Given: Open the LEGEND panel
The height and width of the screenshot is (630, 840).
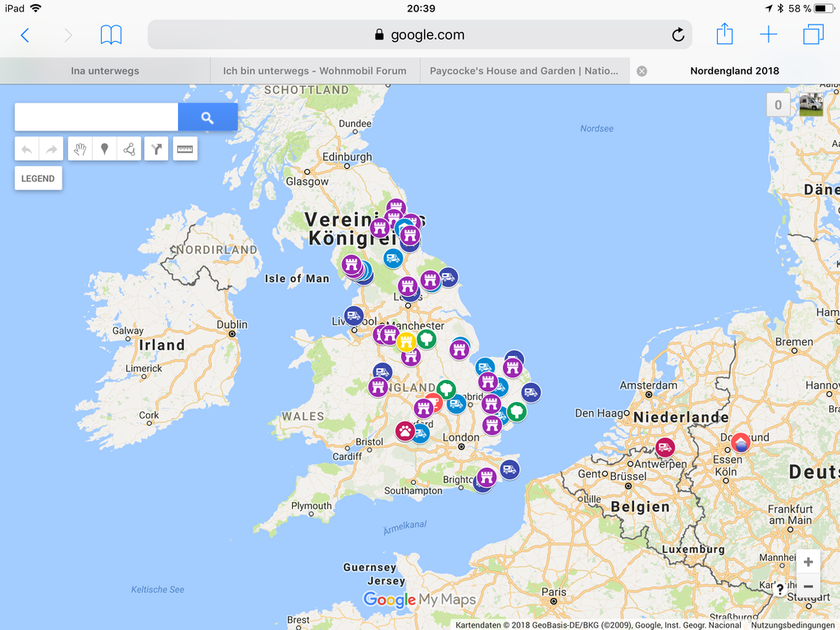Looking at the screenshot, I should pyautogui.click(x=38, y=178).
